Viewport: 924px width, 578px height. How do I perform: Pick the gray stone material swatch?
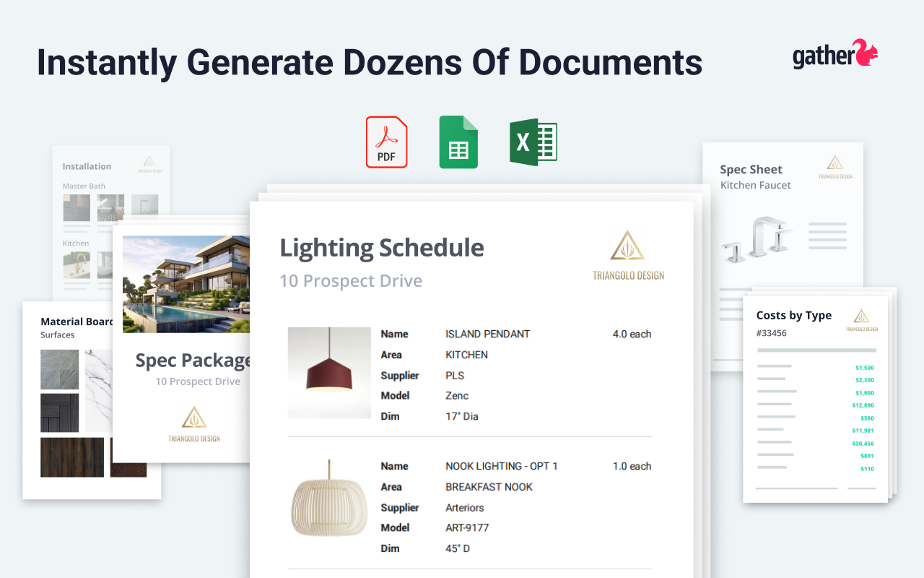(x=60, y=369)
